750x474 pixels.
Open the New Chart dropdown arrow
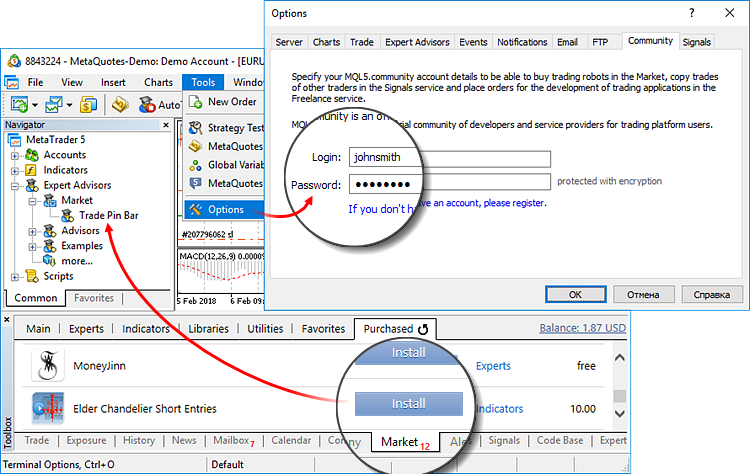coord(35,105)
